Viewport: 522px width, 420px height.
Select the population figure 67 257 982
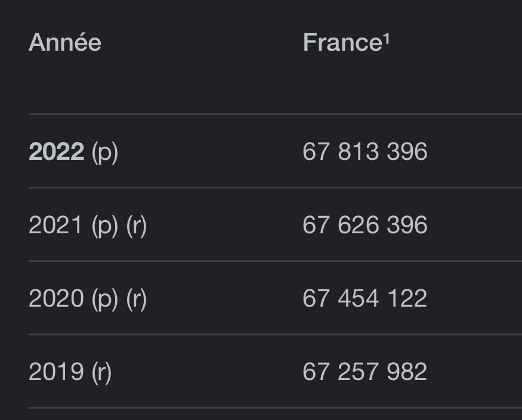click(365, 372)
